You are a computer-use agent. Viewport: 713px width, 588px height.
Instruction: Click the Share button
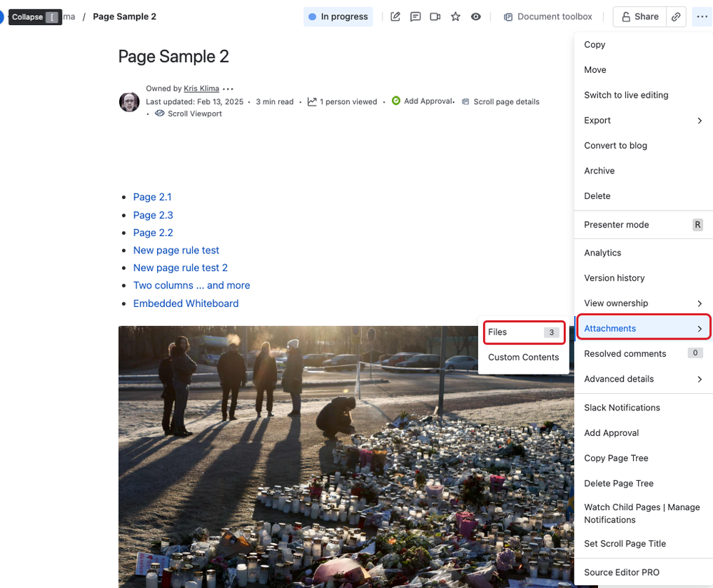[x=639, y=17]
